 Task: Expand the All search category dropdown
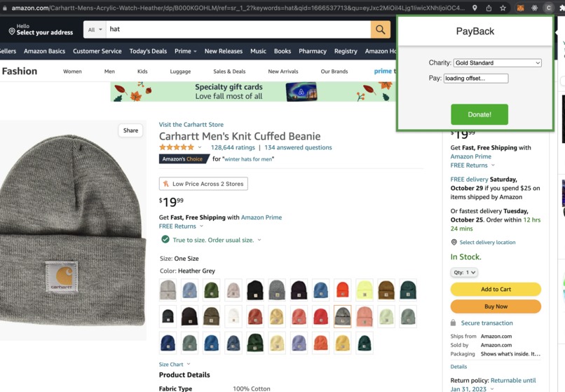[95, 29]
